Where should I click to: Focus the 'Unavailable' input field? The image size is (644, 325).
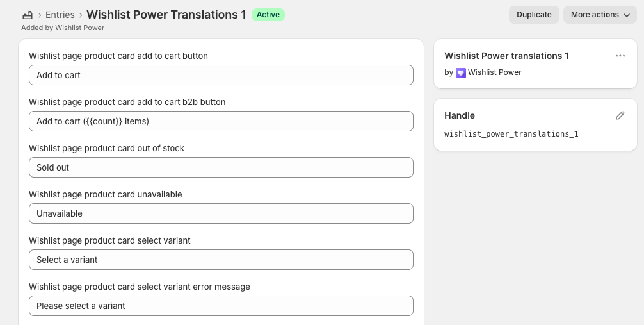221,213
